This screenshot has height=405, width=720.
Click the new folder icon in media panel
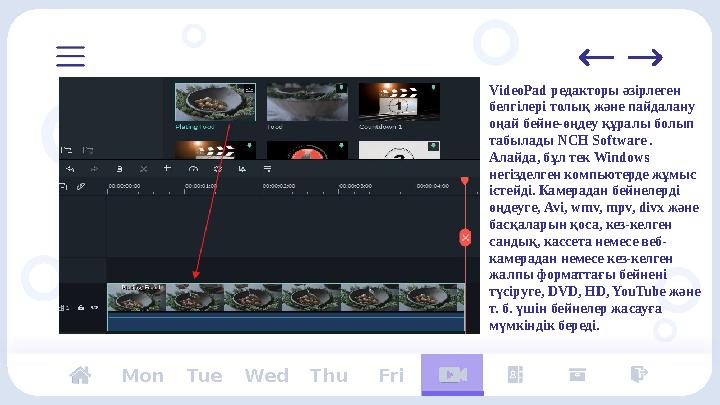67,150
